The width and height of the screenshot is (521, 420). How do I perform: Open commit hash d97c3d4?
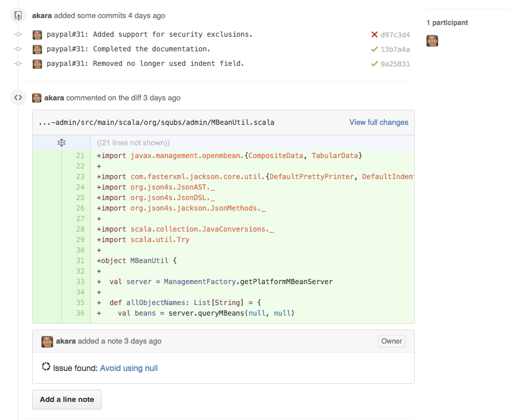point(395,35)
